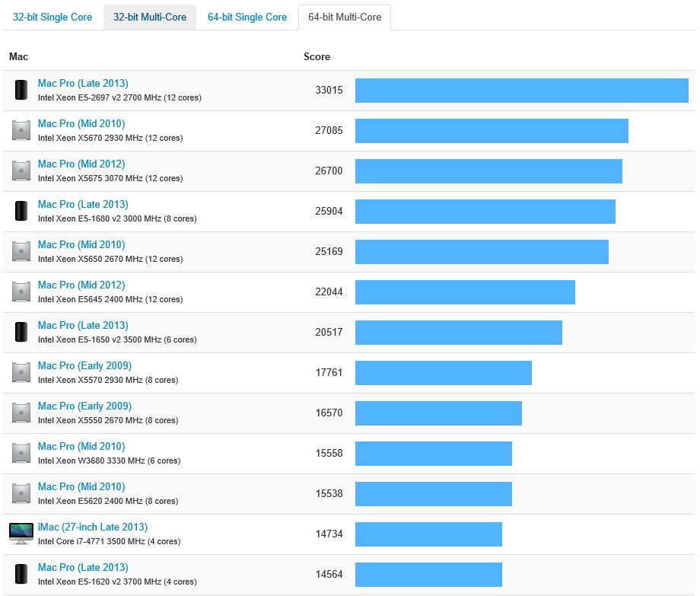Click black cylinder icon for E5-1680 row
The image size is (700, 596).
click(21, 211)
